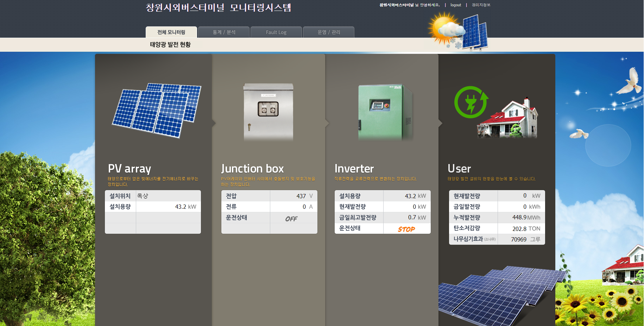Click the 태양광 발전 현황 title
The height and width of the screenshot is (326, 644).
point(170,44)
